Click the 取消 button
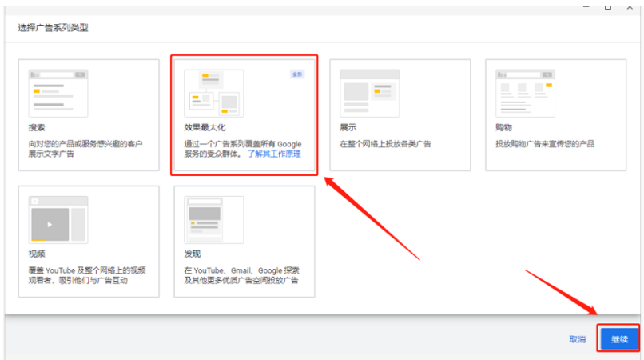This screenshot has height=360, width=644. coord(578,339)
